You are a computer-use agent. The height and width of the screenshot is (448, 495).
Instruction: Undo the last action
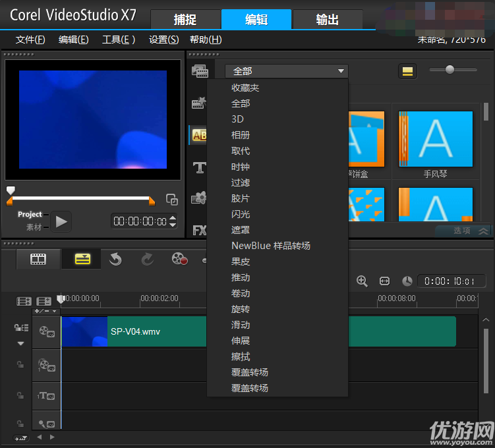click(115, 260)
